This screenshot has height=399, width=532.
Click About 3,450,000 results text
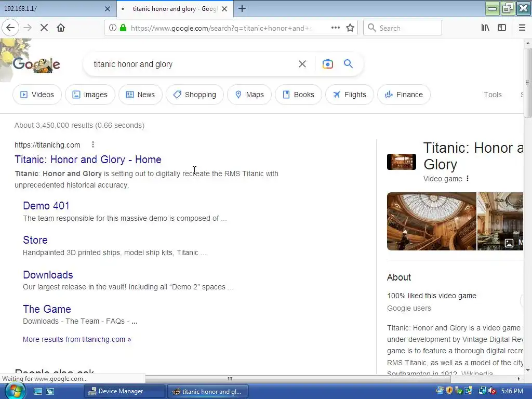(79, 125)
